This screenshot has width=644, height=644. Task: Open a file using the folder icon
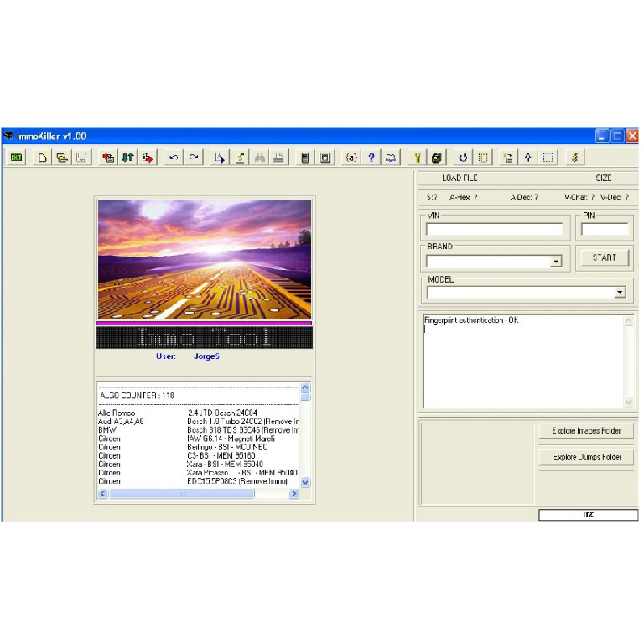pos(61,158)
